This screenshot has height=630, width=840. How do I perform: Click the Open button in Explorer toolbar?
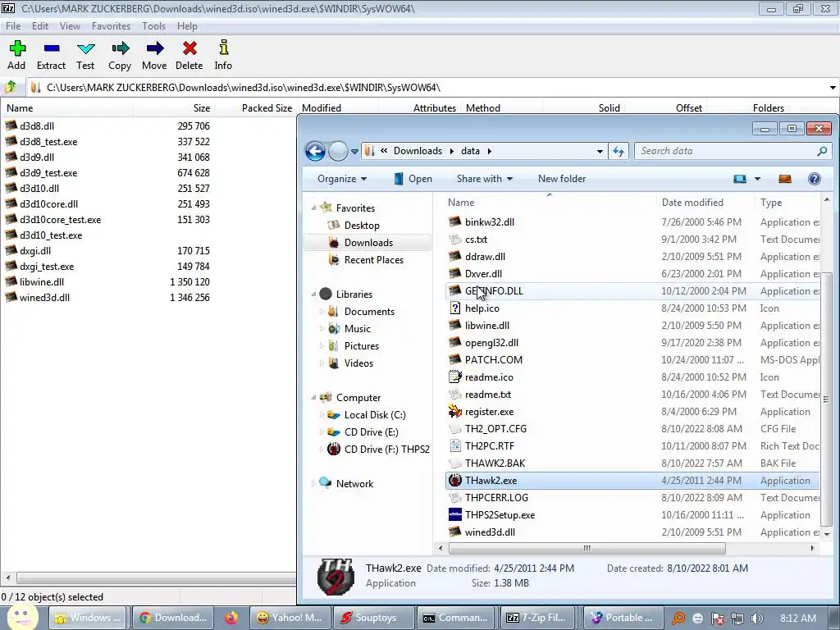click(x=413, y=179)
